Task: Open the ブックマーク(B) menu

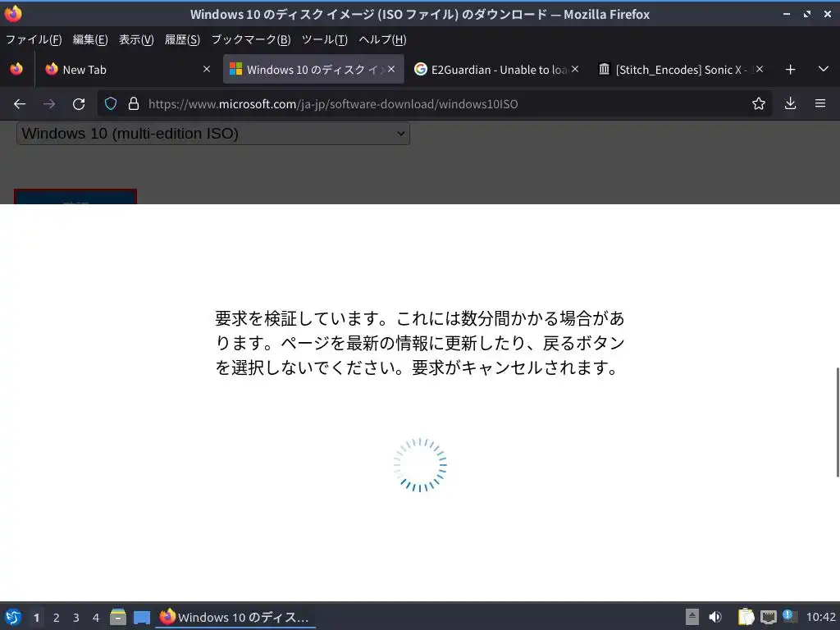Action: pos(251,39)
